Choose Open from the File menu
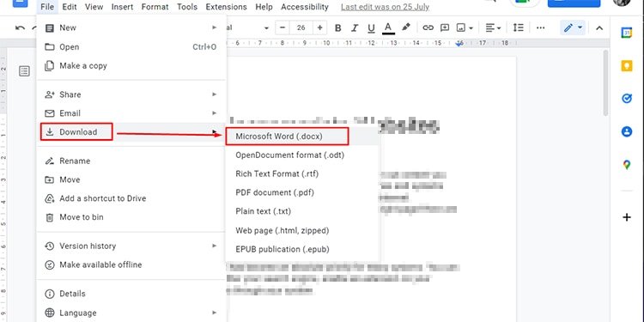This screenshot has height=322, width=644. [x=131, y=47]
